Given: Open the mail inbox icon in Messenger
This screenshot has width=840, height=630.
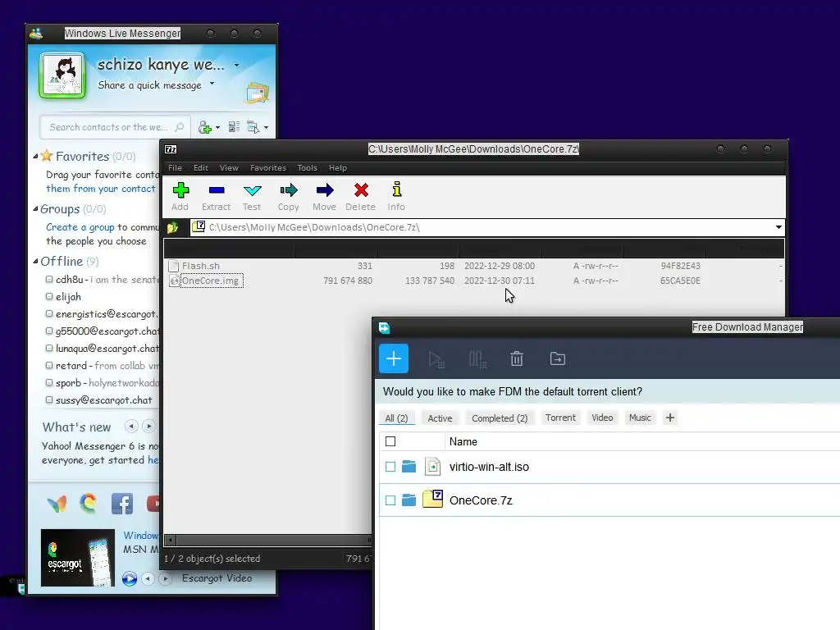Looking at the screenshot, I should [x=258, y=94].
